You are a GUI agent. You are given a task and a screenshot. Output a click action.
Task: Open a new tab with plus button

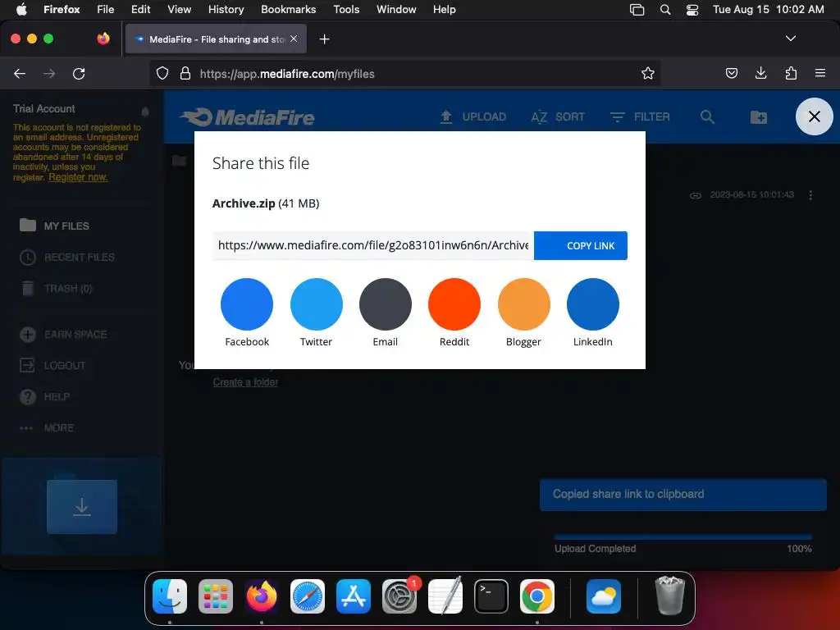tap(324, 39)
